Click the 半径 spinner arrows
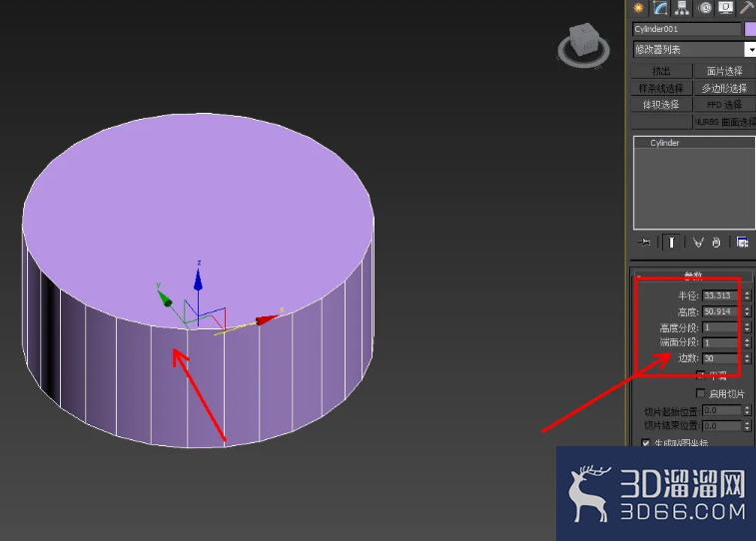756x541 pixels. point(747,295)
